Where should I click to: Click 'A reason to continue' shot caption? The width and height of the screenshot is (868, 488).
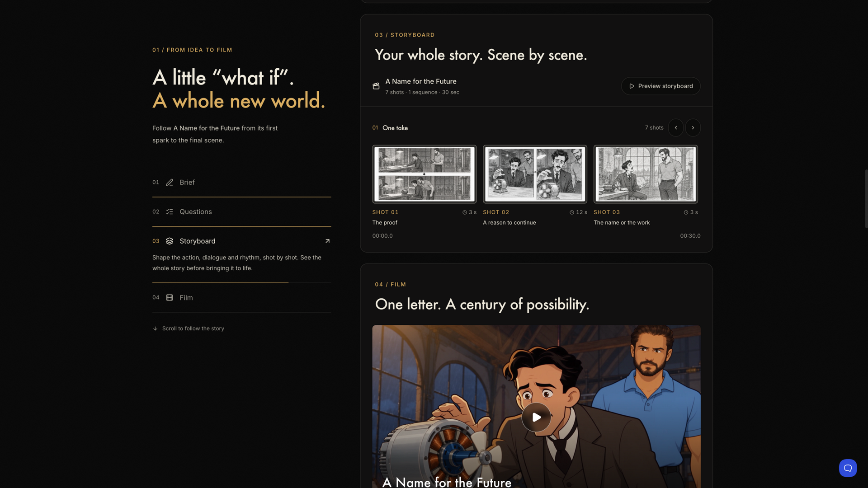(509, 223)
